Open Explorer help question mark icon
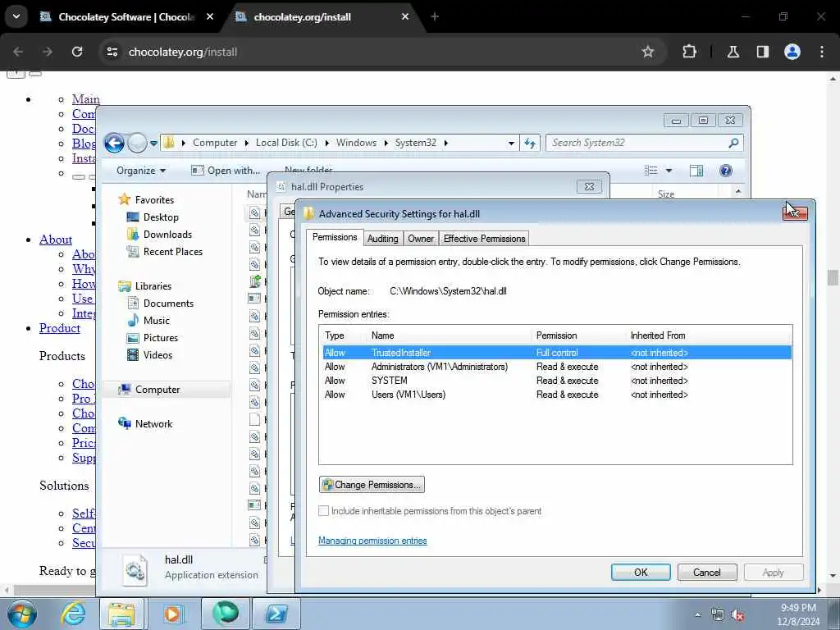Viewport: 840px width, 630px height. tap(725, 171)
